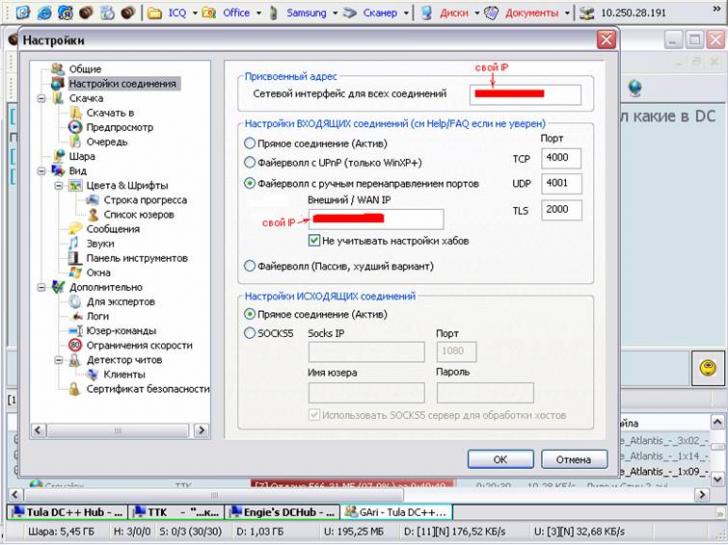Image resolution: width=728 pixels, height=545 pixels.
Task: Click the OK button
Action: coord(500,459)
